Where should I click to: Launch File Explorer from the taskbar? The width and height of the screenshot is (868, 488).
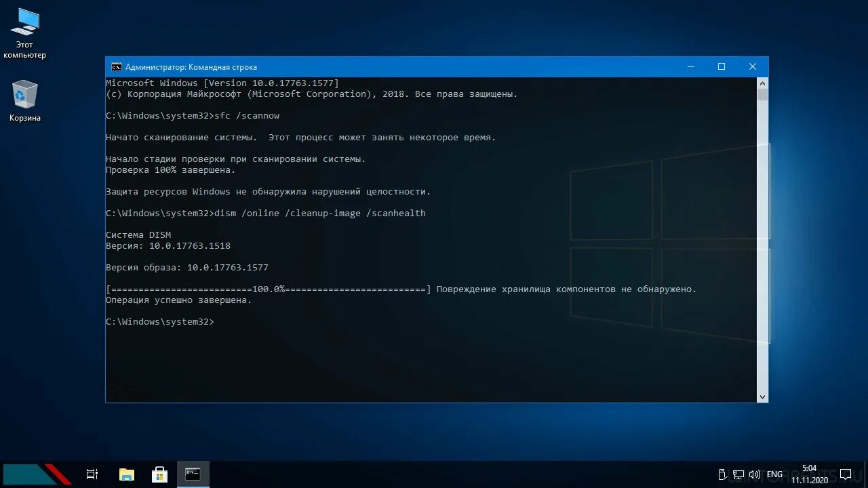(126, 474)
